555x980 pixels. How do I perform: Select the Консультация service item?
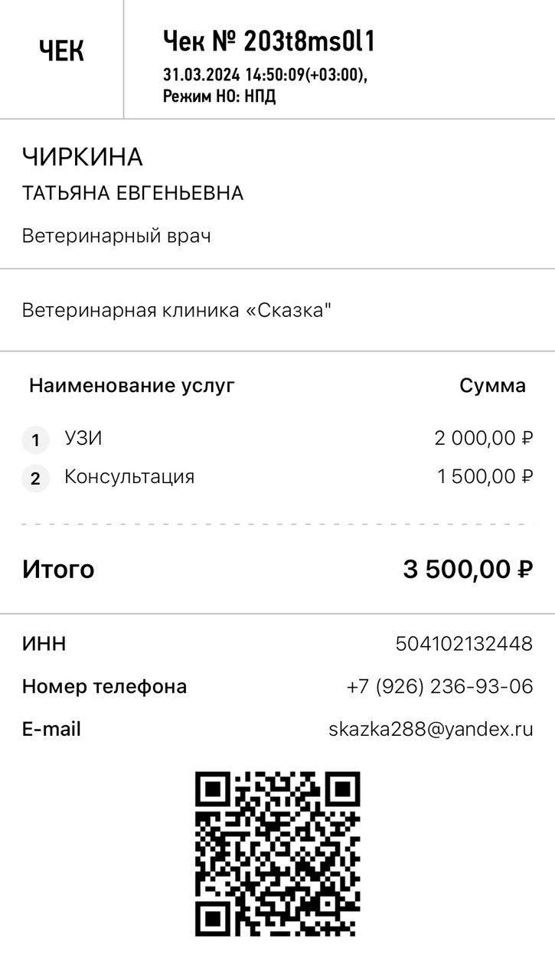pyautogui.click(x=129, y=476)
